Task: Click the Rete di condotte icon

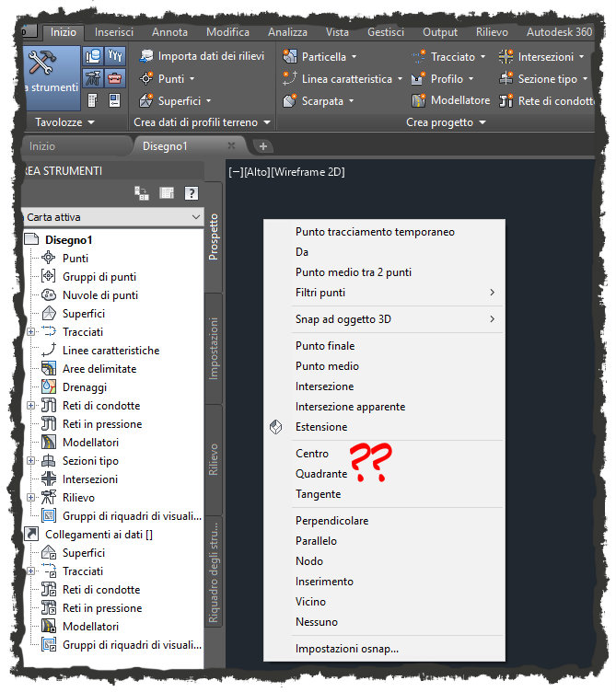Action: coord(506,100)
